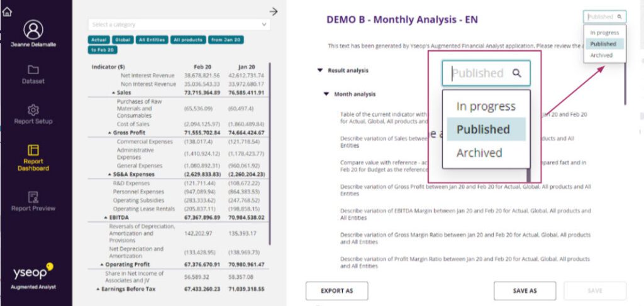This screenshot has width=644, height=306.
Task: Click the All Entities filter tag
Action: click(152, 40)
